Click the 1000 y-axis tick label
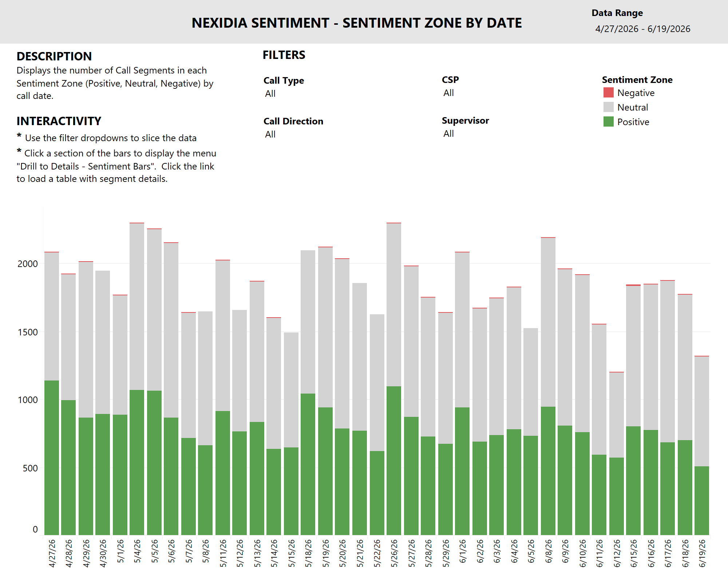728x582 pixels. point(28,400)
